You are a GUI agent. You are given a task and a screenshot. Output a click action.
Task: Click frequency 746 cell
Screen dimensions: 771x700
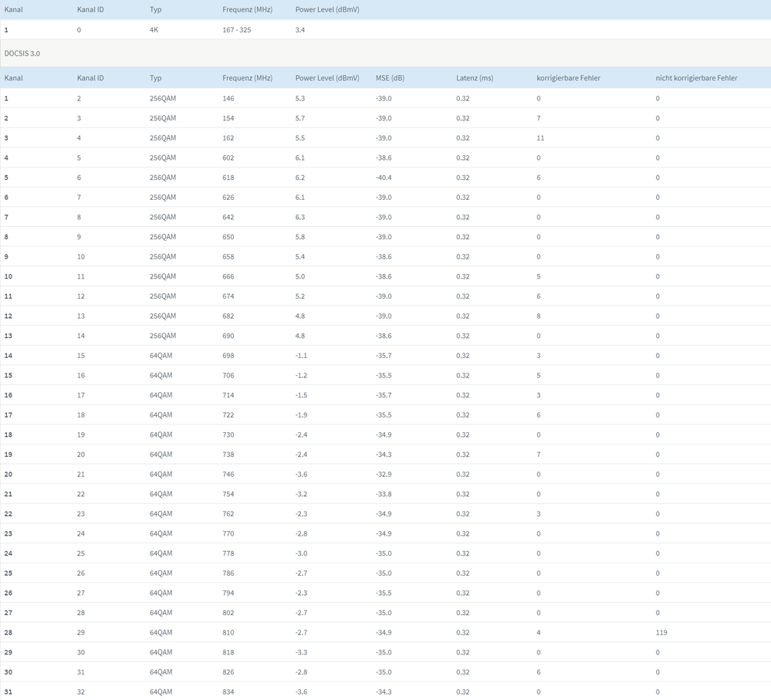(228, 475)
